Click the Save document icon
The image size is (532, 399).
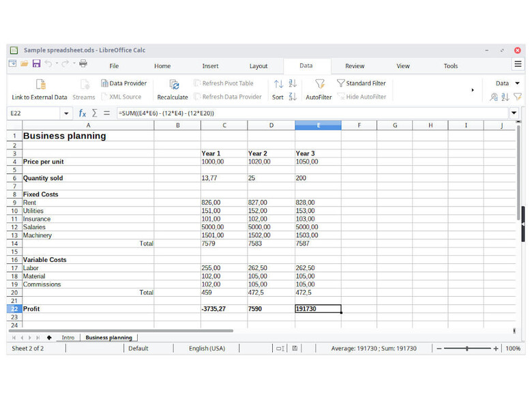36,63
